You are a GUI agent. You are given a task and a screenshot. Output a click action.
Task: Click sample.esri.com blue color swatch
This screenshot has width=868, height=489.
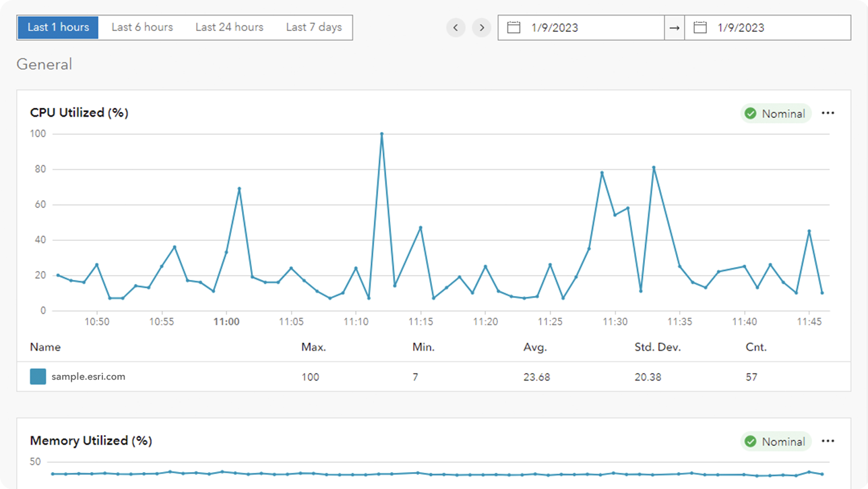click(38, 376)
